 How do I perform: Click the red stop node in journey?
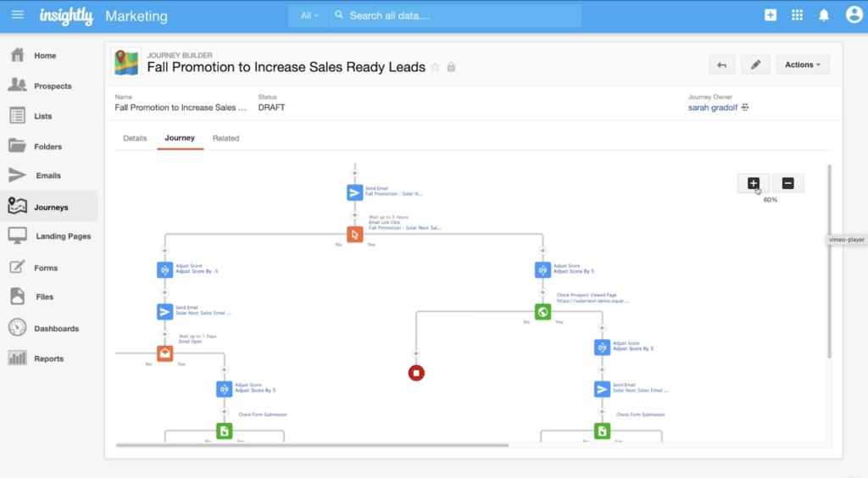coord(416,372)
